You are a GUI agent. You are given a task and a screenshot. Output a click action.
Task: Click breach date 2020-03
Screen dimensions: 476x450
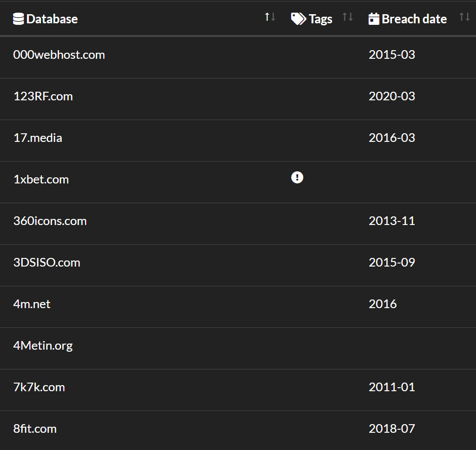click(x=391, y=96)
